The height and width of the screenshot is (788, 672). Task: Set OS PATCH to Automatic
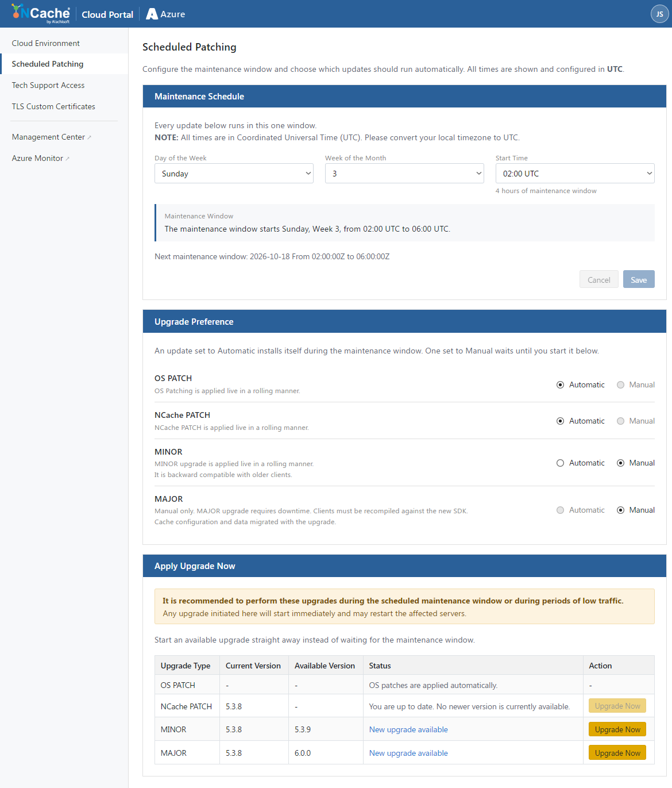click(560, 385)
